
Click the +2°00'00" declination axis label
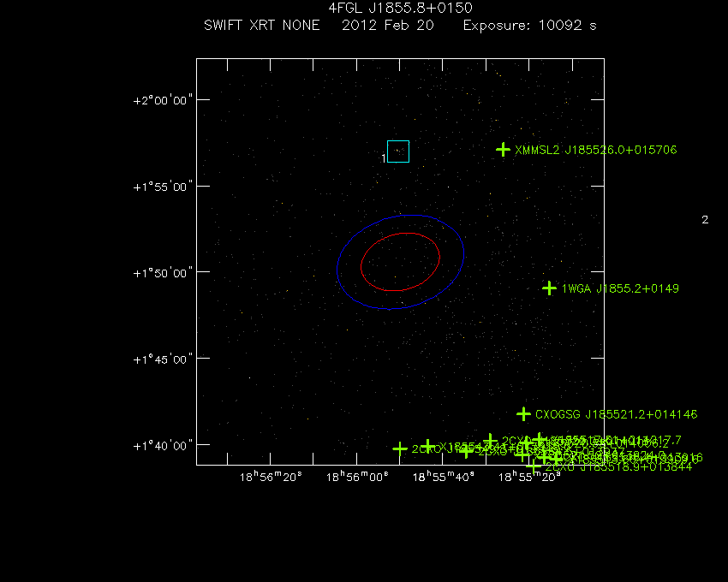coord(163,100)
